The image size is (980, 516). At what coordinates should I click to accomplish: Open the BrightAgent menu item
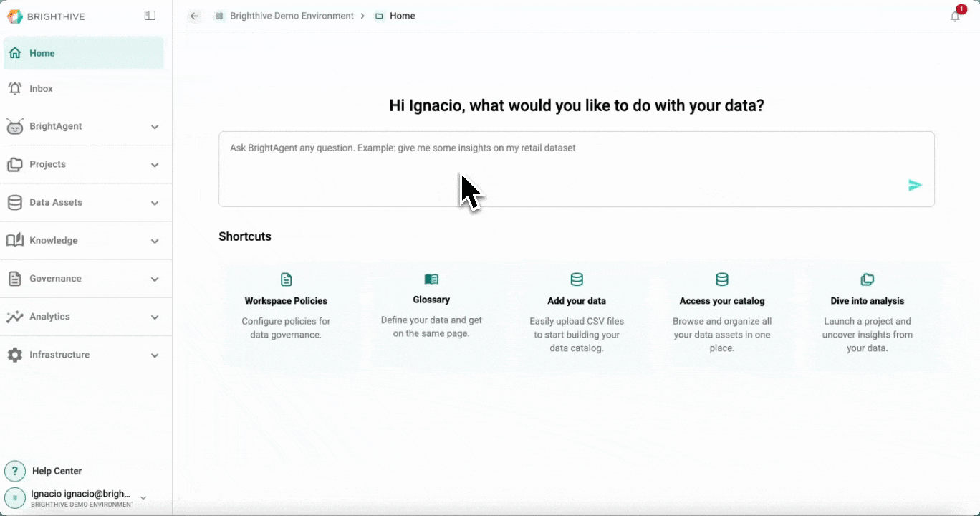pyautogui.click(x=86, y=126)
